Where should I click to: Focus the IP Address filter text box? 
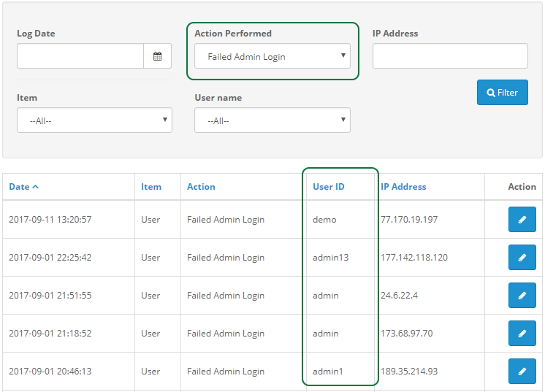(450, 56)
